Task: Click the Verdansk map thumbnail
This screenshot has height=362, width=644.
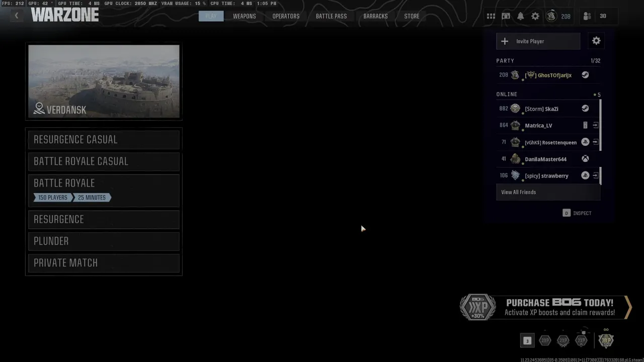Action: [104, 81]
